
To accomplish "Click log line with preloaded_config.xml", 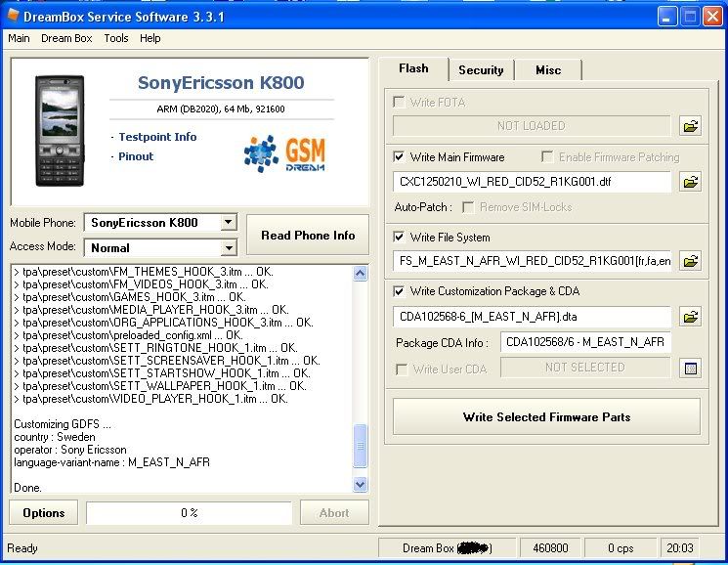I will pos(129,335).
